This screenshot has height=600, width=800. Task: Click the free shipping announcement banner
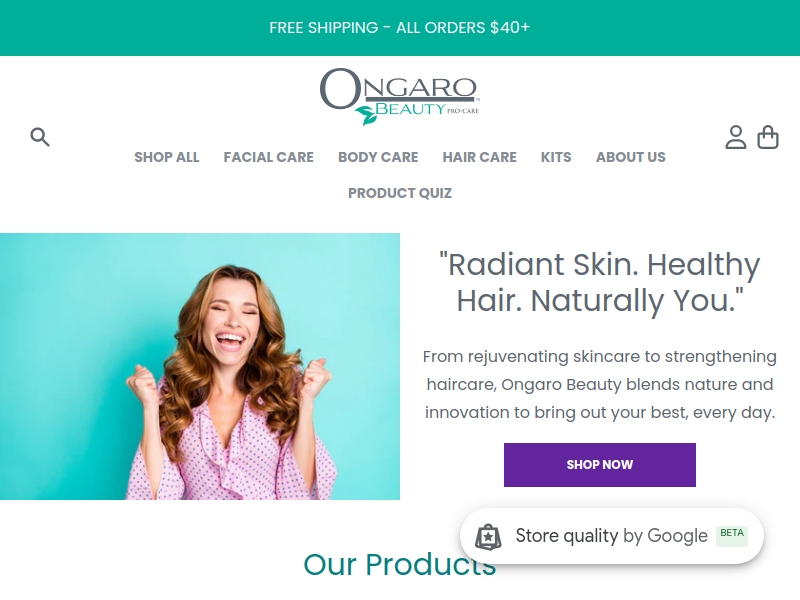400,28
